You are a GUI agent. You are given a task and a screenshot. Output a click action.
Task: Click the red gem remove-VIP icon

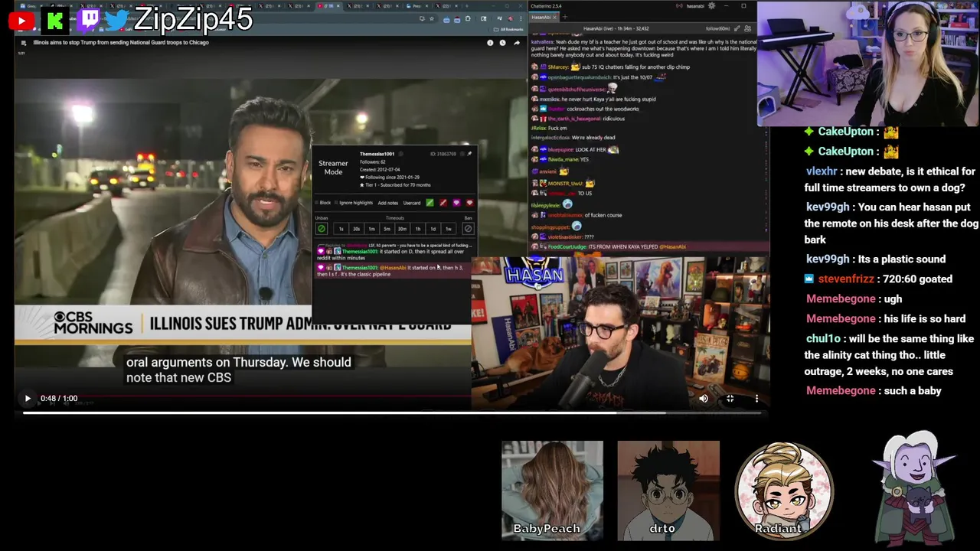coord(469,203)
